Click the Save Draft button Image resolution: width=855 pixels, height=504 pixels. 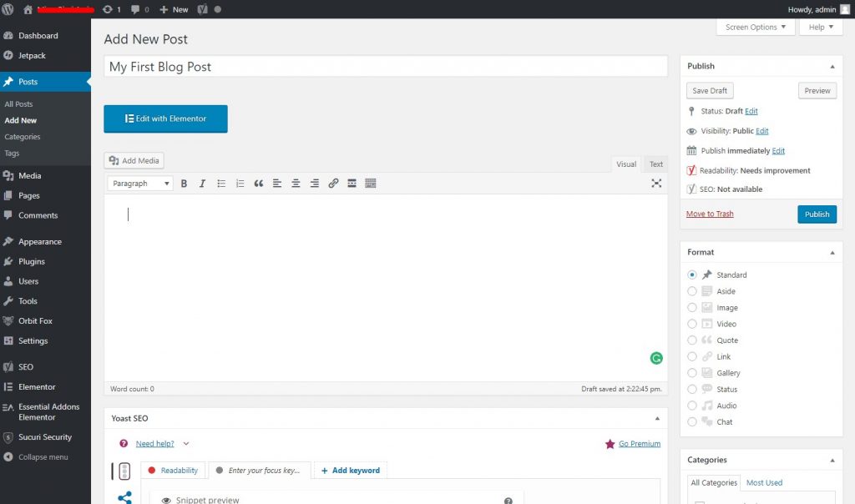(x=710, y=91)
